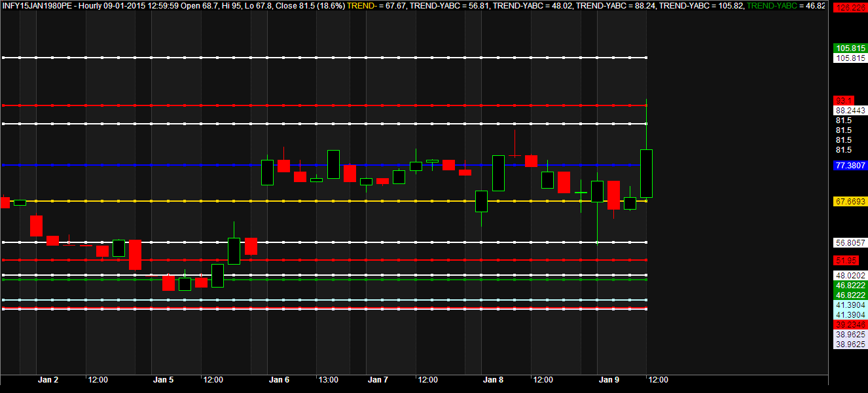Select the green 105.815 price label
Screen dimensions: 868x393
850,48
